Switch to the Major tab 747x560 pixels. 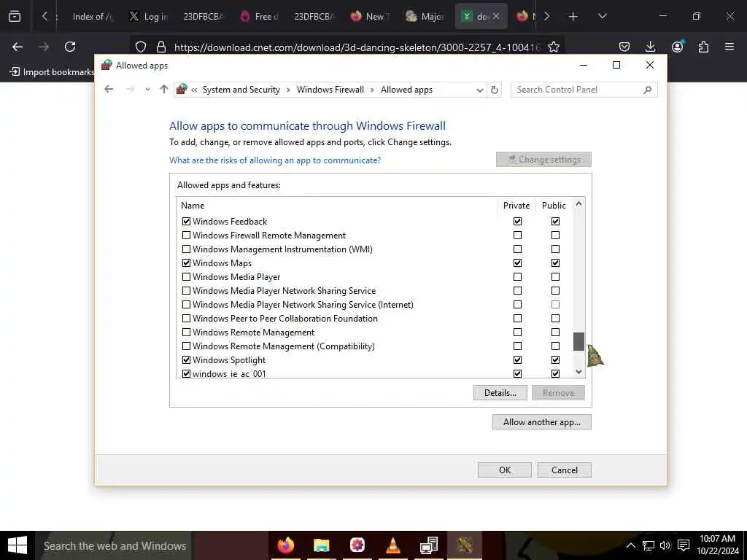(x=425, y=17)
